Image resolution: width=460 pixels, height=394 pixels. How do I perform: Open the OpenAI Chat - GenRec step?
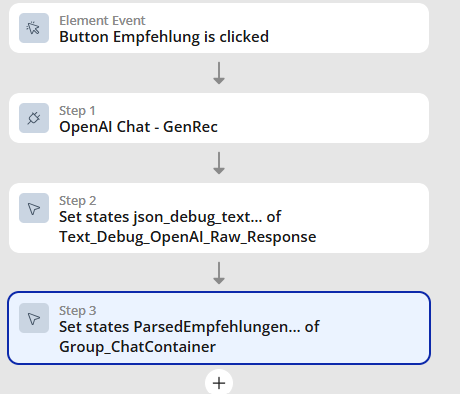(x=219, y=118)
